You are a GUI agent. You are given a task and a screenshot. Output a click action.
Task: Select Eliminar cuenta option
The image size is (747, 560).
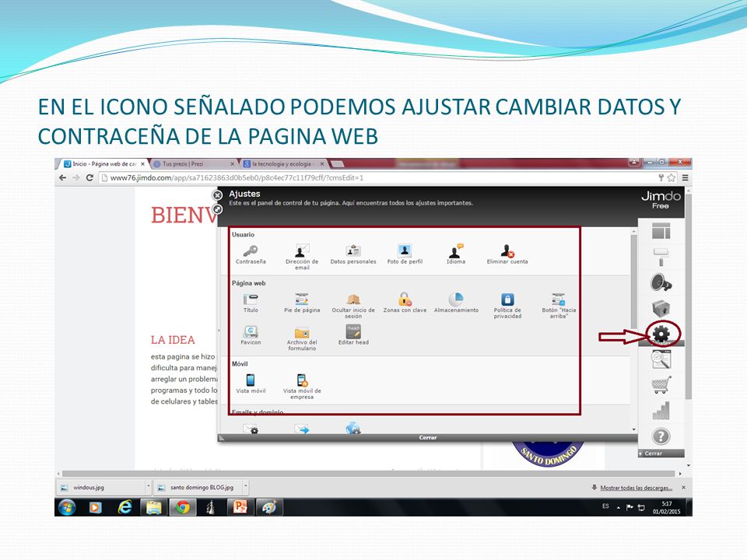coord(507,255)
